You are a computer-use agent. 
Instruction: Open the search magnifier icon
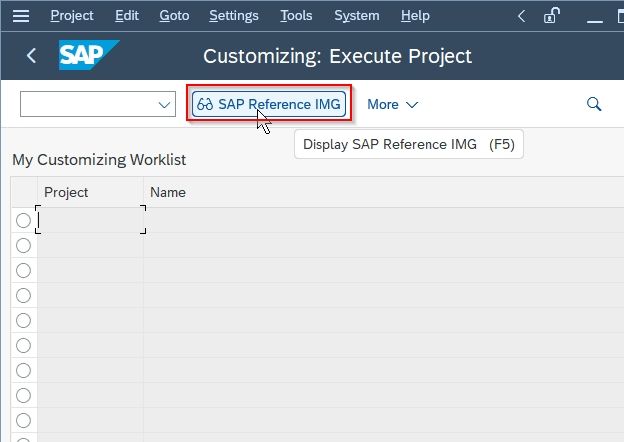(x=594, y=104)
